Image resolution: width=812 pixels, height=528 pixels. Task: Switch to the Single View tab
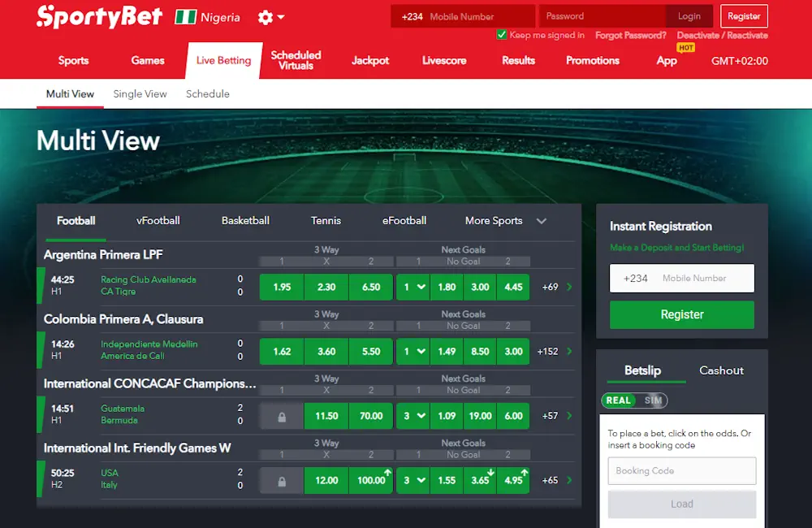(x=140, y=93)
